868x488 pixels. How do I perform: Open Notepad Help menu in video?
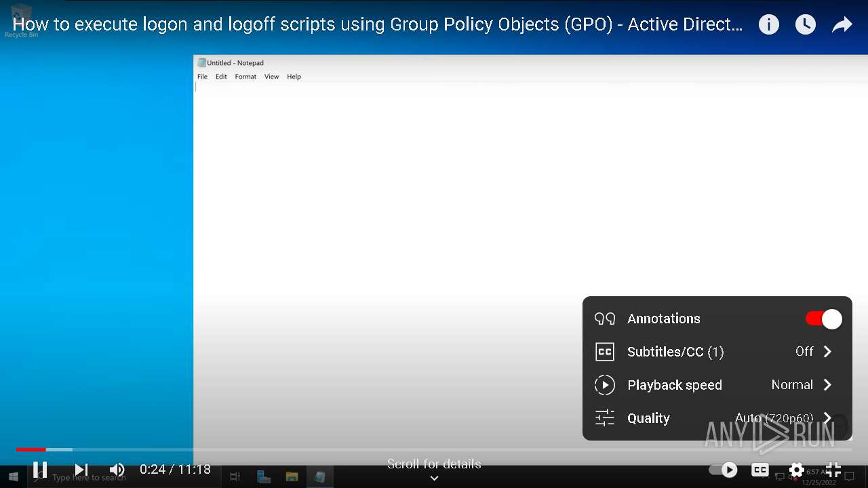pyautogui.click(x=294, y=77)
